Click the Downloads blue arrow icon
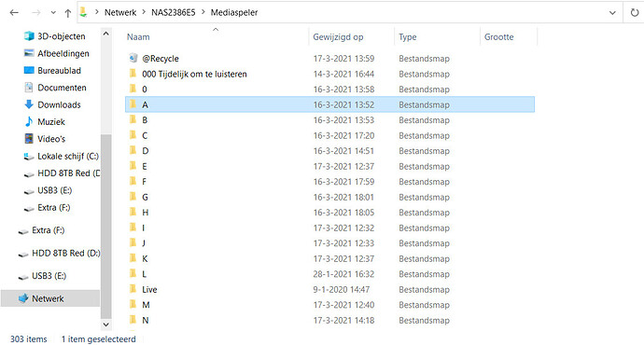644x345 pixels. [29, 104]
